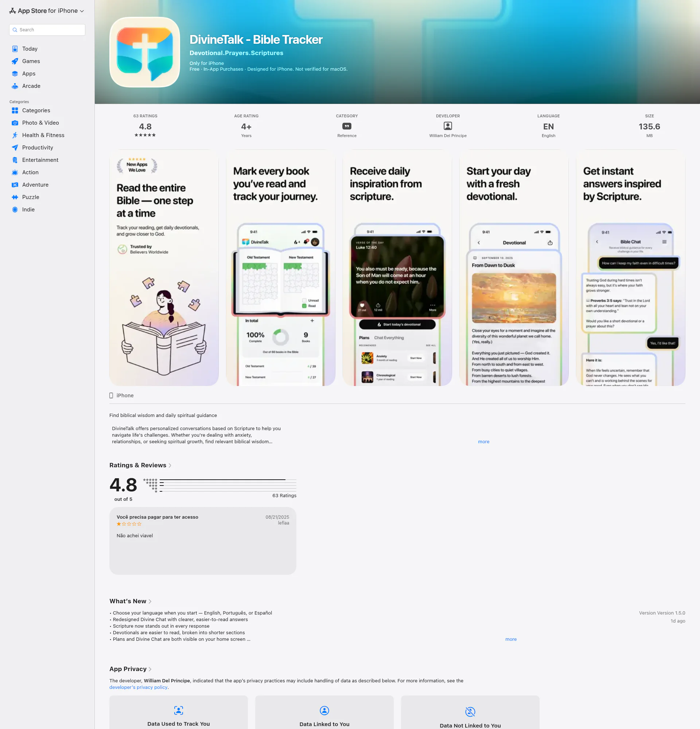Viewport: 700px width, 729px height.
Task: Click the Data Linked to You icon
Action: [x=324, y=710]
